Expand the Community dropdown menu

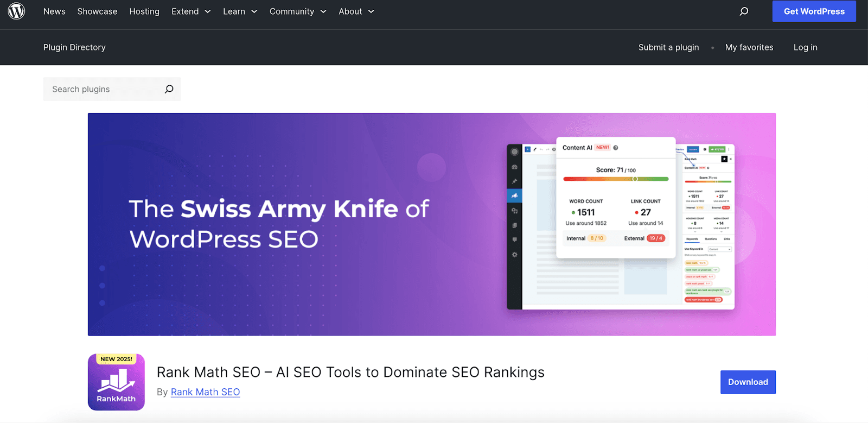coord(298,11)
